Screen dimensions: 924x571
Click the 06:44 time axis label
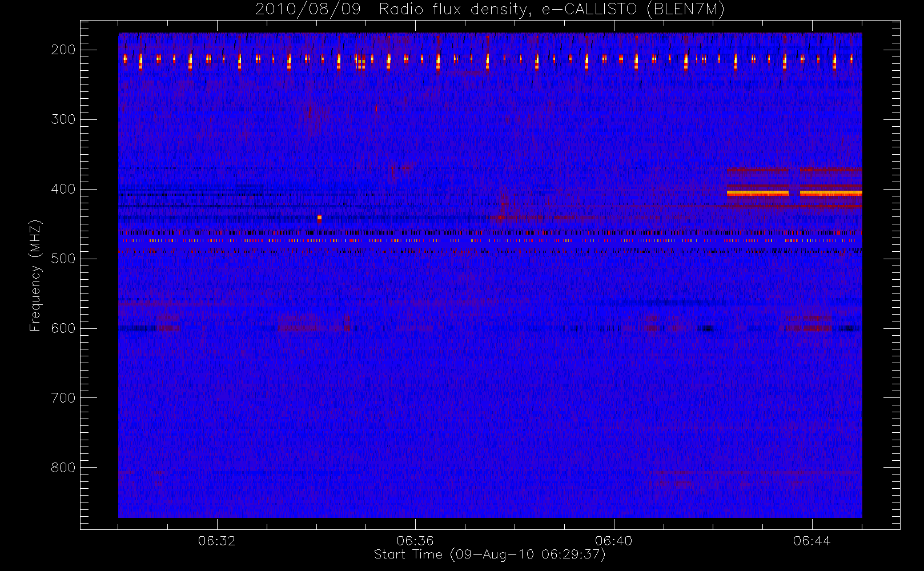811,541
